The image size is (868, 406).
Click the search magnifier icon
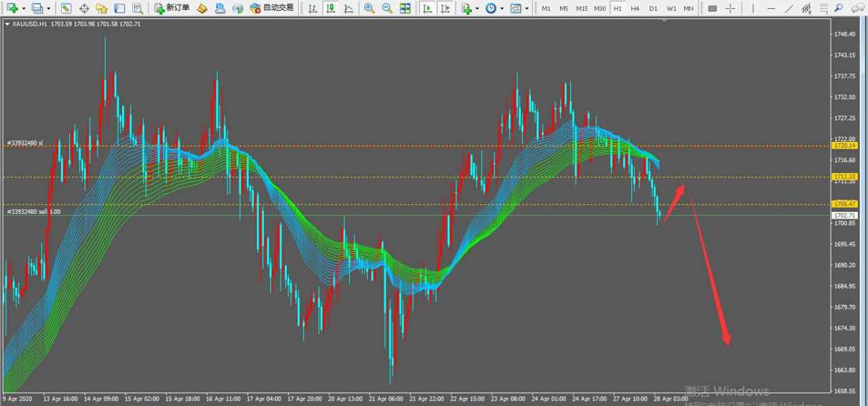click(x=839, y=8)
